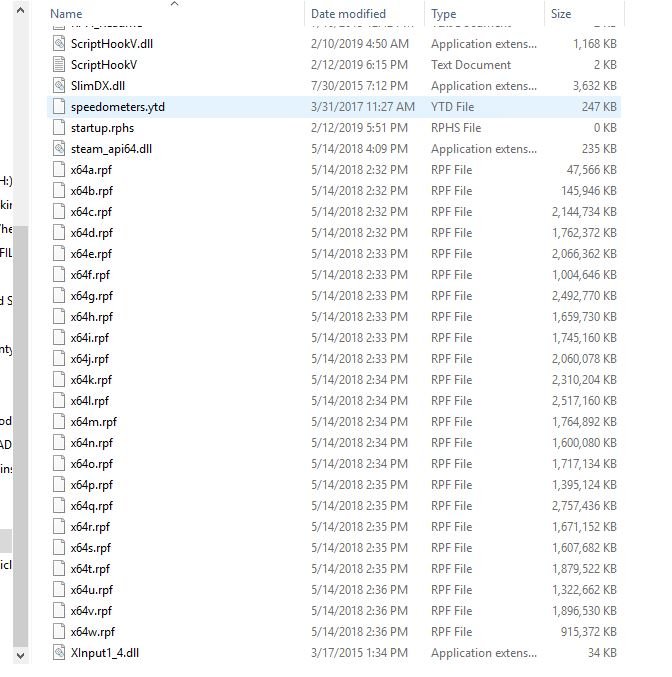Click the x64j.rpf file icon

point(59,359)
